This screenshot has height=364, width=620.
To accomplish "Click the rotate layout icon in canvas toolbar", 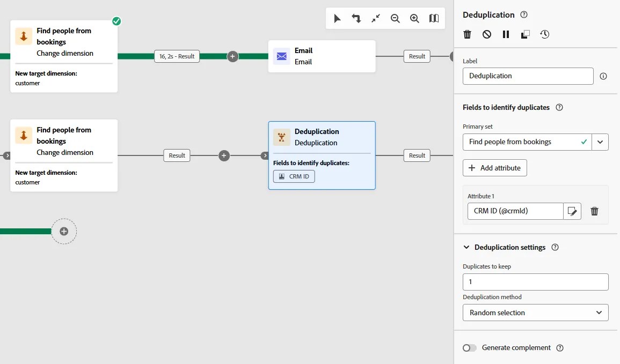I will 356,19.
